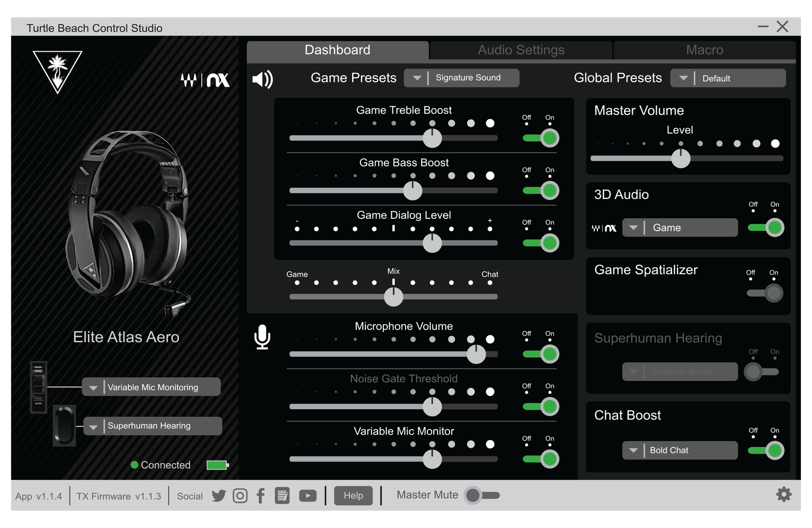Open the YouTube channel link
Viewport: 812px width, 528px height.
pyautogui.click(x=308, y=496)
